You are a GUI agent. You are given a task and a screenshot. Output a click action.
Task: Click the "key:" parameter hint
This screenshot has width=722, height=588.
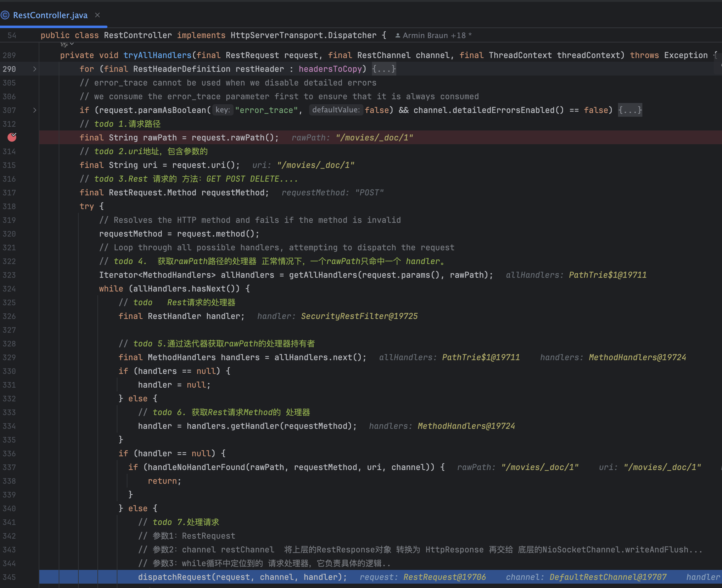click(x=223, y=110)
